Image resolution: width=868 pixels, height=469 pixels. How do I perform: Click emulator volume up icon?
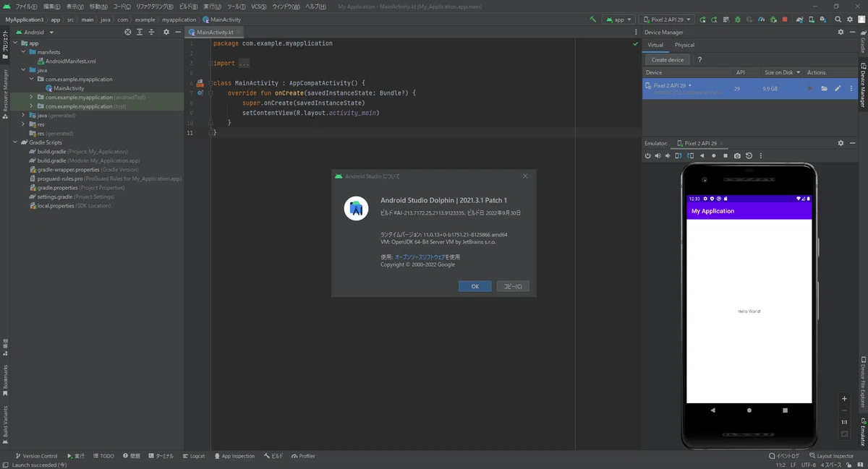[658, 155]
